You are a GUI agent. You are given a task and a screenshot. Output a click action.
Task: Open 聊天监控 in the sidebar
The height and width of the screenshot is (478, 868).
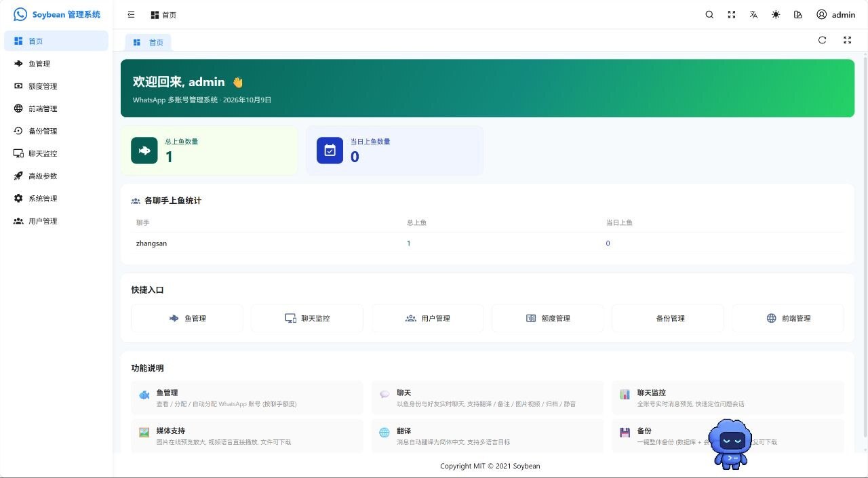[x=56, y=153]
